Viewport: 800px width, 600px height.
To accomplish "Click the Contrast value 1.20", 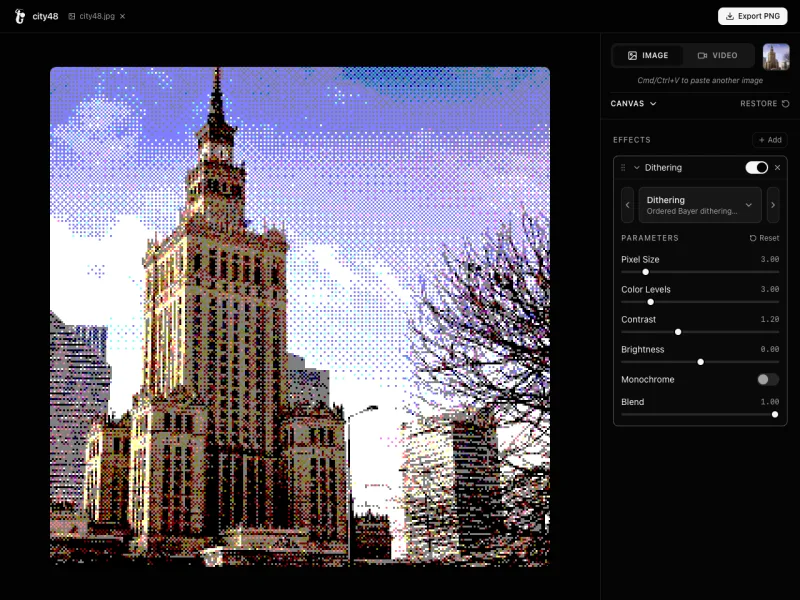I will click(x=770, y=319).
